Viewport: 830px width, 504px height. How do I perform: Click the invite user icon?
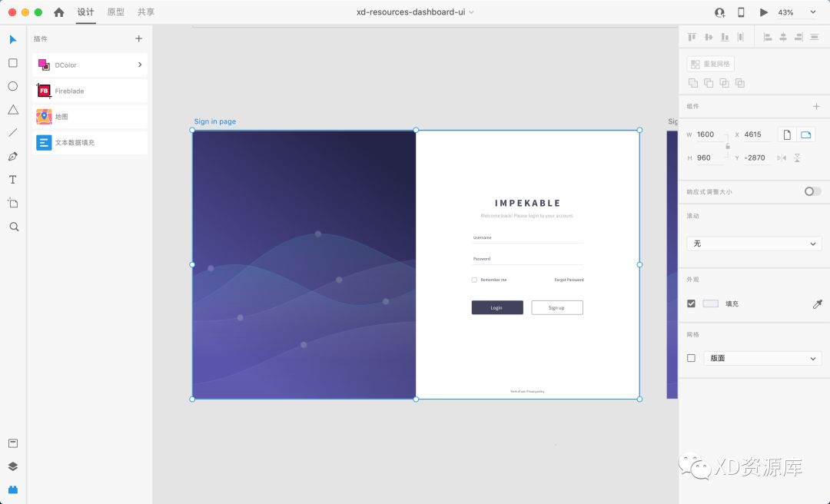pos(719,12)
